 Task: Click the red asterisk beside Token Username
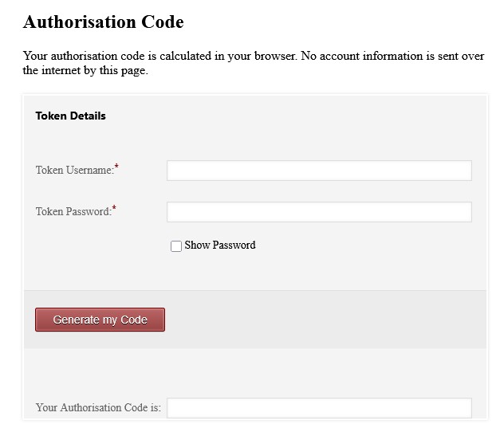[116, 168]
